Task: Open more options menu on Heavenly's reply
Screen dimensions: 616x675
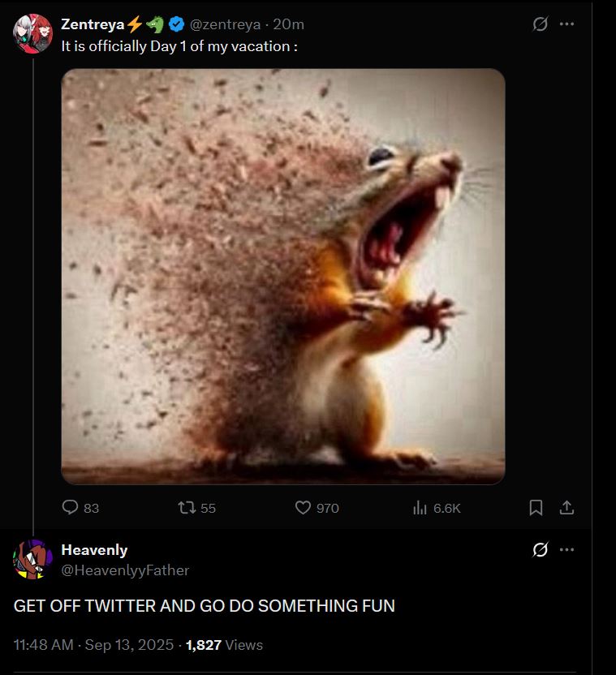Action: click(567, 550)
